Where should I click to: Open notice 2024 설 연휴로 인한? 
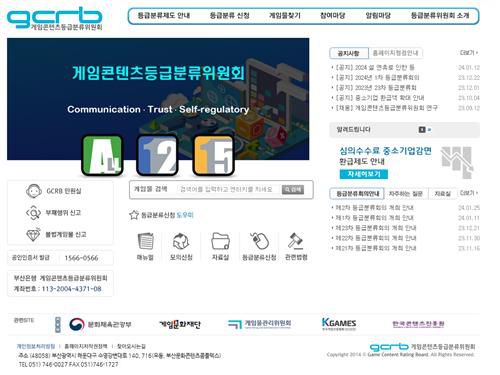point(375,67)
